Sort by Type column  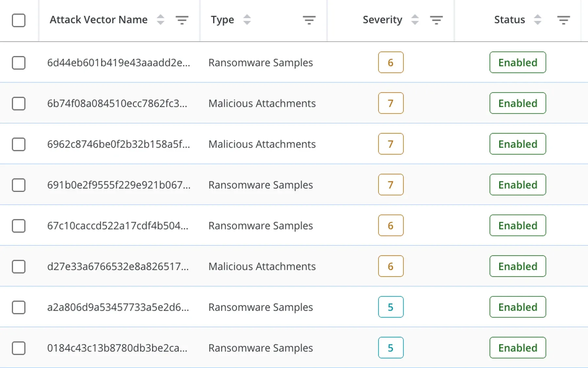[247, 20]
